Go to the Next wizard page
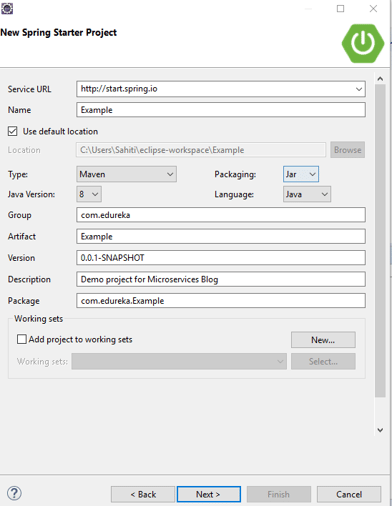Viewport: 392px width, 506px height. click(x=209, y=494)
